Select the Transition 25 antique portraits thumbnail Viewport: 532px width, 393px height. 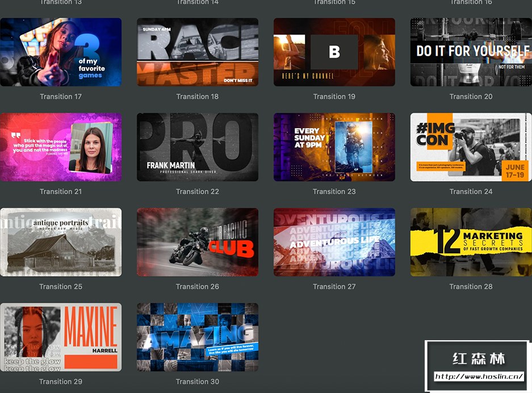pos(61,242)
